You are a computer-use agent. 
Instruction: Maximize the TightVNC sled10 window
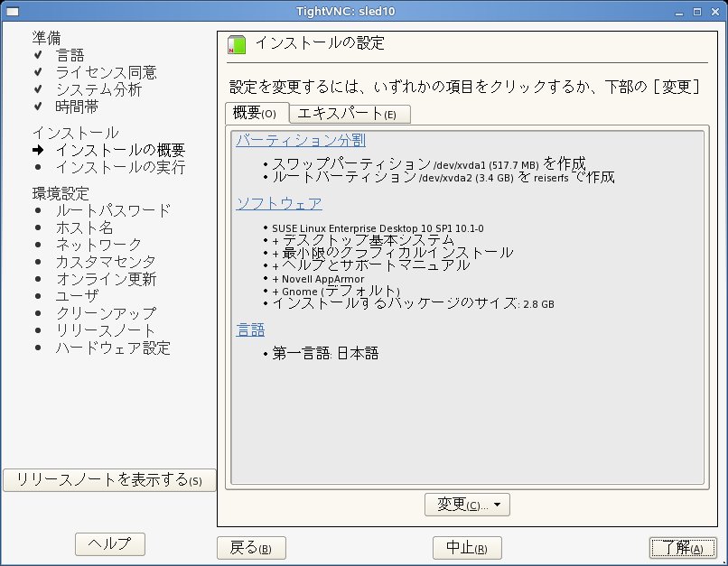[697, 12]
